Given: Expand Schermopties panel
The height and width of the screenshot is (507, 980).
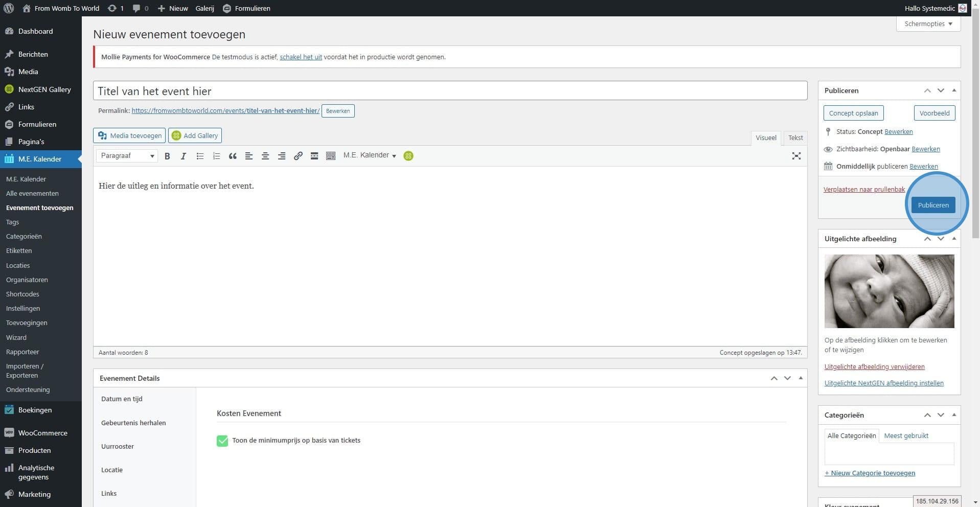Looking at the screenshot, I should (x=928, y=24).
